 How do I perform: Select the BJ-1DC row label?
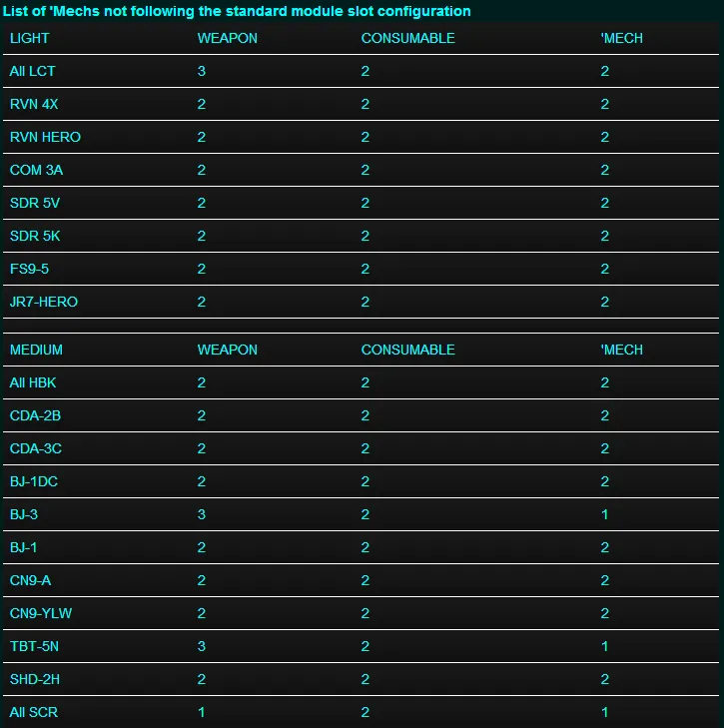[34, 481]
